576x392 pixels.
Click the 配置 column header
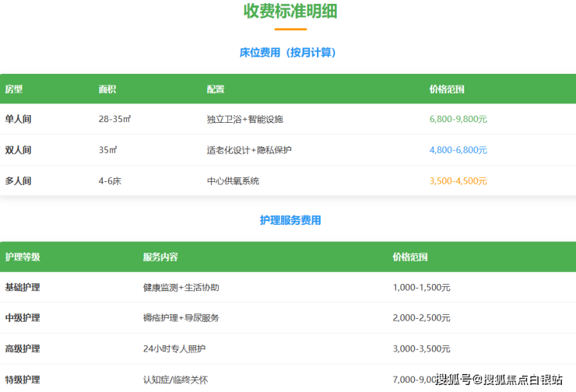pos(216,89)
